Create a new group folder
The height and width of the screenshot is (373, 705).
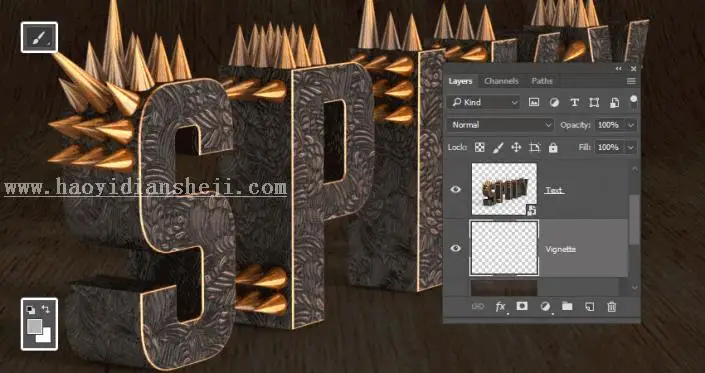point(567,306)
